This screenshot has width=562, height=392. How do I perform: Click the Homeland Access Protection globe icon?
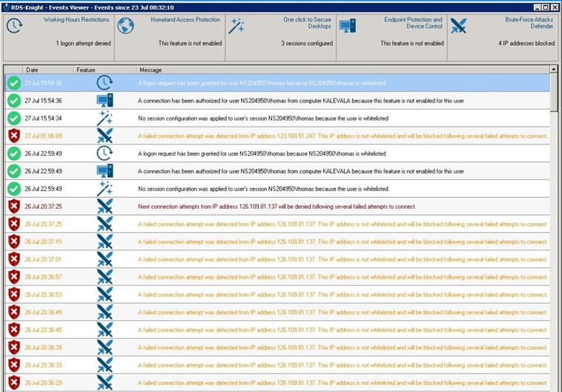pos(126,26)
